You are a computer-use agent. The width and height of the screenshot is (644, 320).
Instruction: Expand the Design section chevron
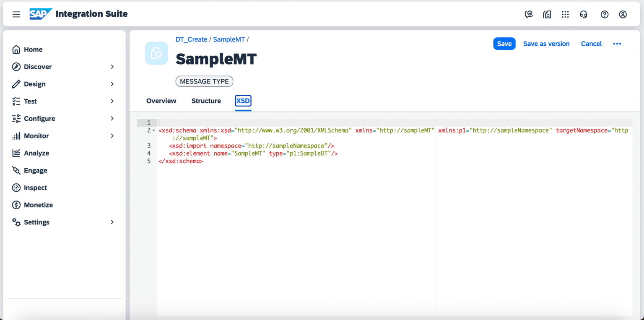click(112, 84)
